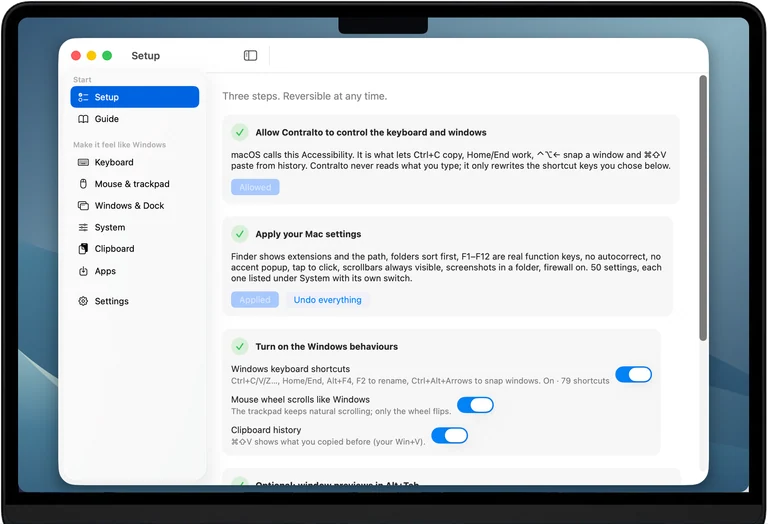
Task: Toggle the sidebar with the toolbar icon
Action: [x=250, y=55]
